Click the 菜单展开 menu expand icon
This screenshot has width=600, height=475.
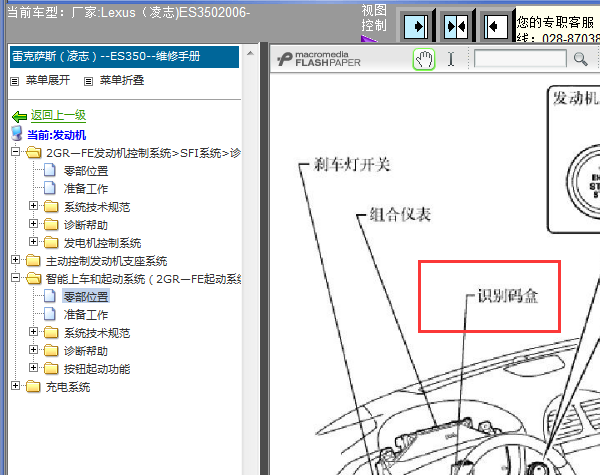(15, 81)
